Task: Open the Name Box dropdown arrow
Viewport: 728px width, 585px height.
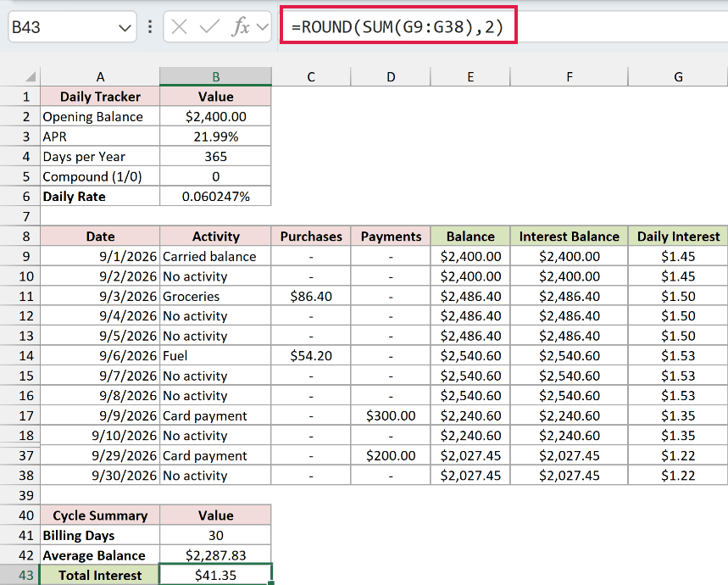Action: pos(125,28)
